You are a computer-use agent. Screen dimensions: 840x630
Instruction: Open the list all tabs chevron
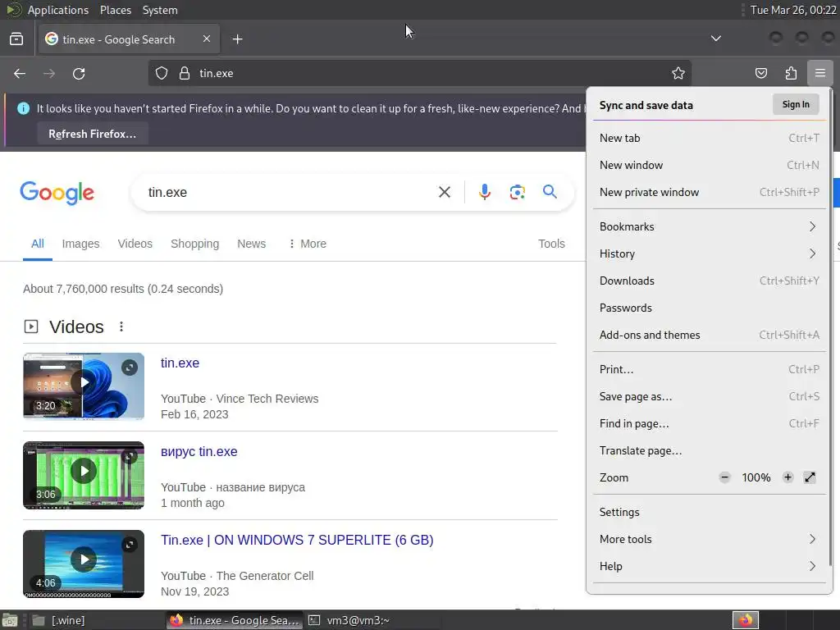(x=715, y=39)
